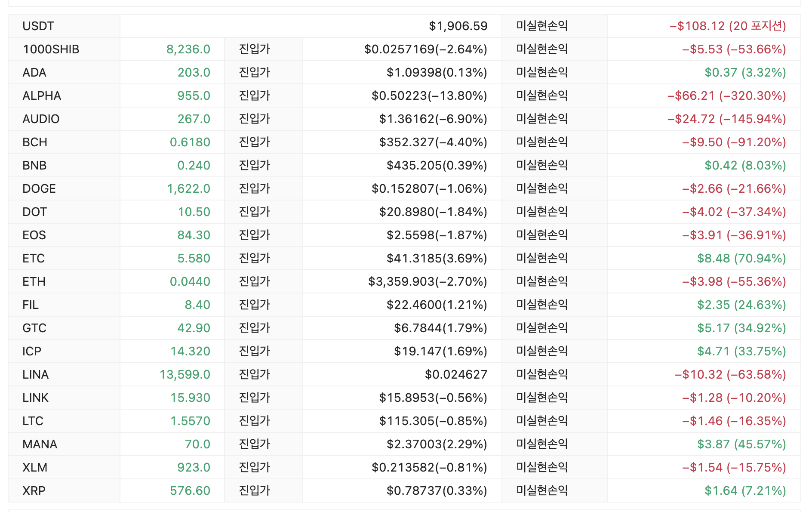
Task: Click GTC entry price $6.7844(1.79%)
Action: [441, 328]
